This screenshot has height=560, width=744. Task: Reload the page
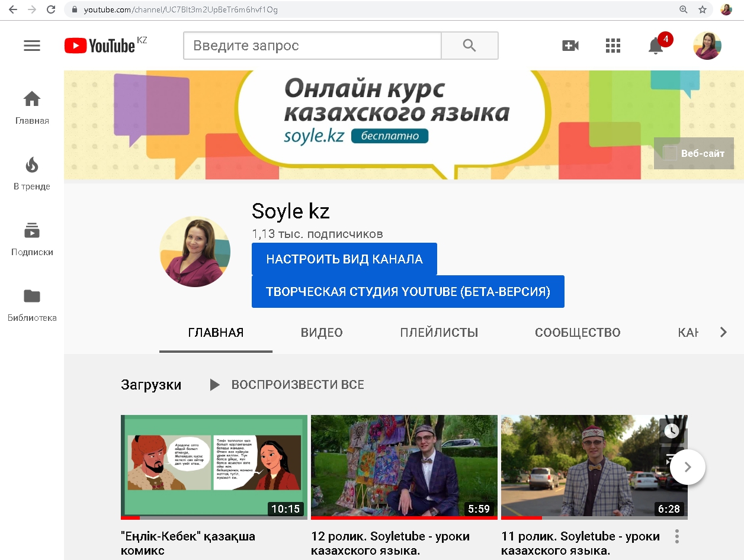coord(51,9)
